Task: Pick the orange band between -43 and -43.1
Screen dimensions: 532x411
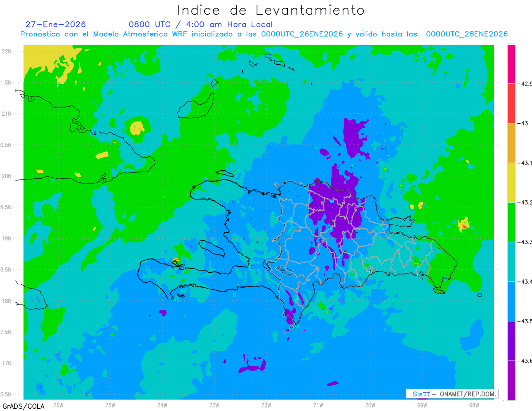Action: pyautogui.click(x=511, y=143)
